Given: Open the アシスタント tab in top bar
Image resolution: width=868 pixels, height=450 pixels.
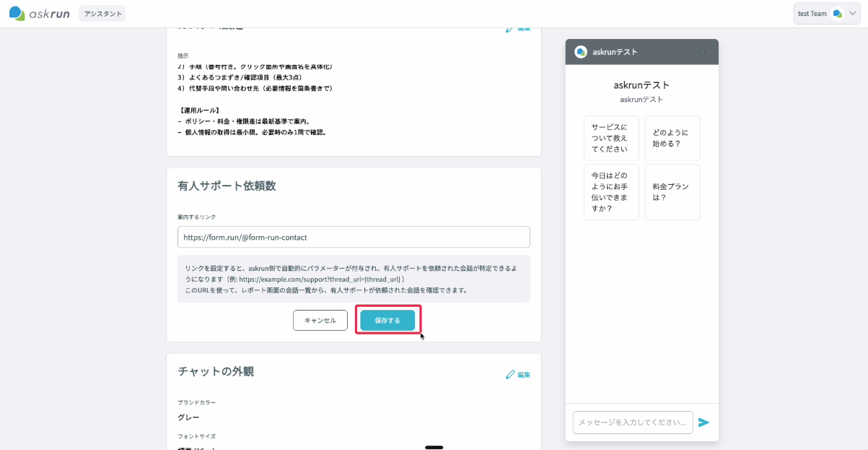Looking at the screenshot, I should (x=102, y=14).
